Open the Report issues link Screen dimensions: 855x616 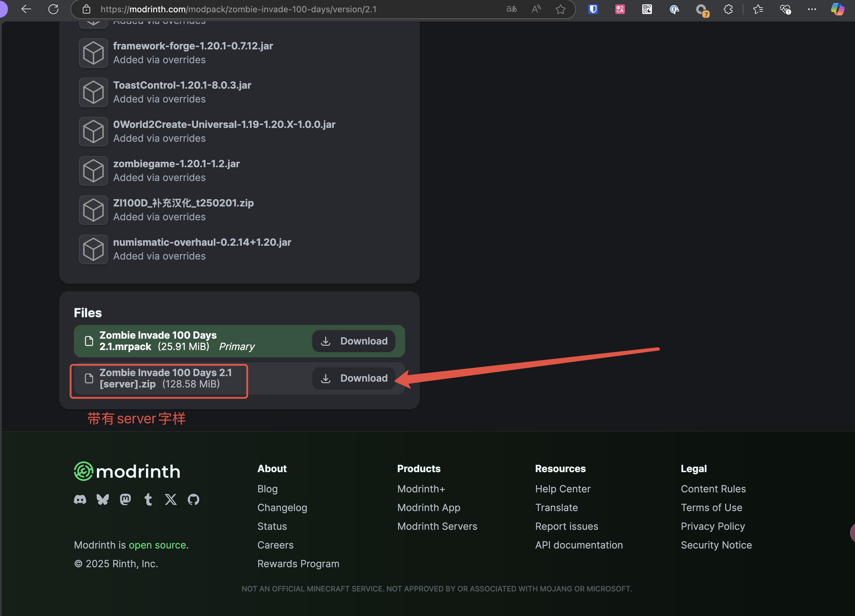(566, 526)
